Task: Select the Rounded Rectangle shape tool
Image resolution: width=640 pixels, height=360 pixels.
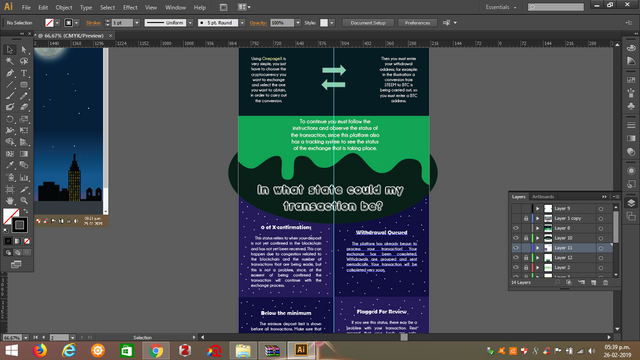Action: (x=24, y=84)
